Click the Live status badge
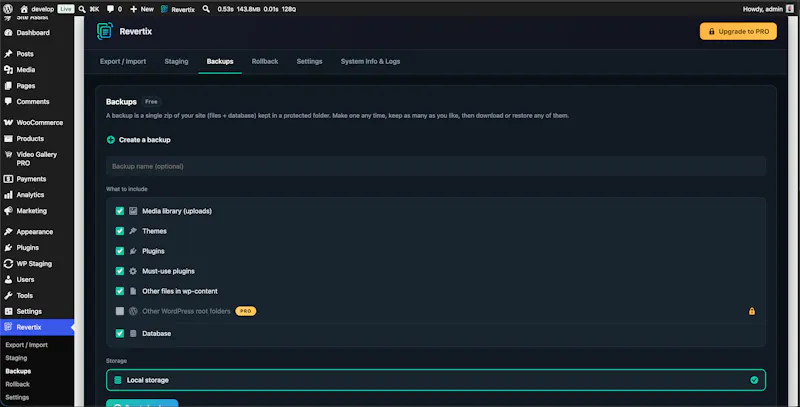 click(66, 9)
